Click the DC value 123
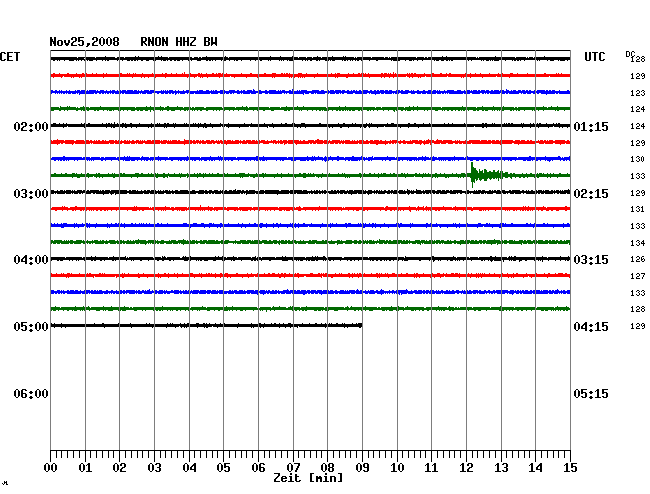Viewport: 650px width, 494px height. pyautogui.click(x=638, y=93)
